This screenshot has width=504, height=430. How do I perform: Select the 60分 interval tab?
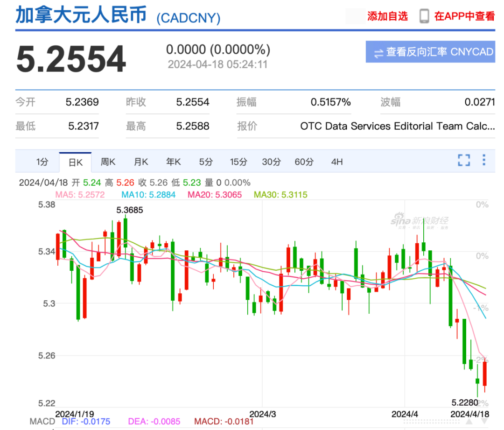coord(304,162)
